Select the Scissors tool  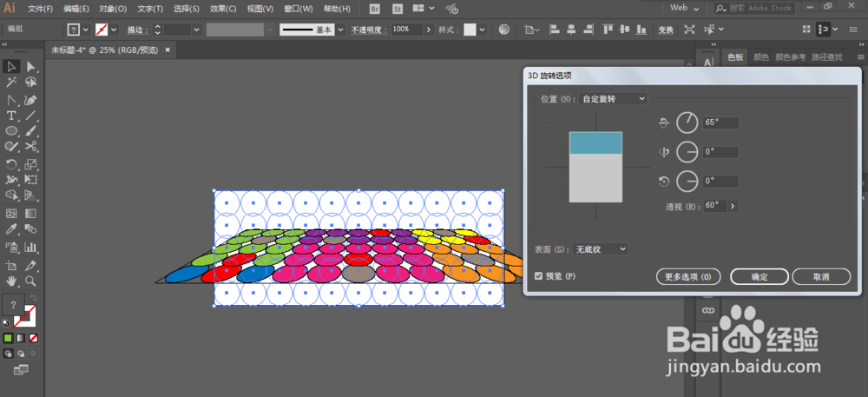(31, 147)
